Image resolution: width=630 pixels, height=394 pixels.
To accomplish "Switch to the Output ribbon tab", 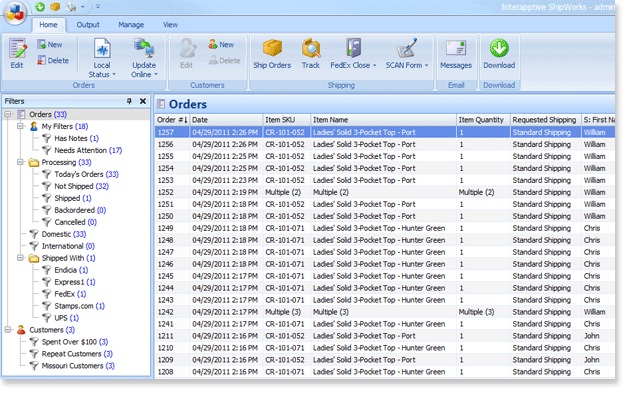I will click(x=88, y=24).
